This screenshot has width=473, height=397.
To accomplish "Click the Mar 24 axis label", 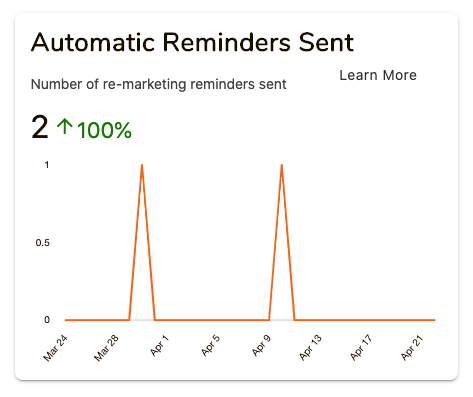I will point(55,348).
